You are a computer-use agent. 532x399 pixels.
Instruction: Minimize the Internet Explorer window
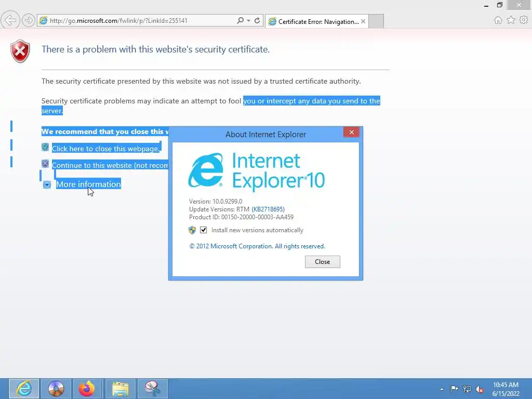(x=486, y=5)
